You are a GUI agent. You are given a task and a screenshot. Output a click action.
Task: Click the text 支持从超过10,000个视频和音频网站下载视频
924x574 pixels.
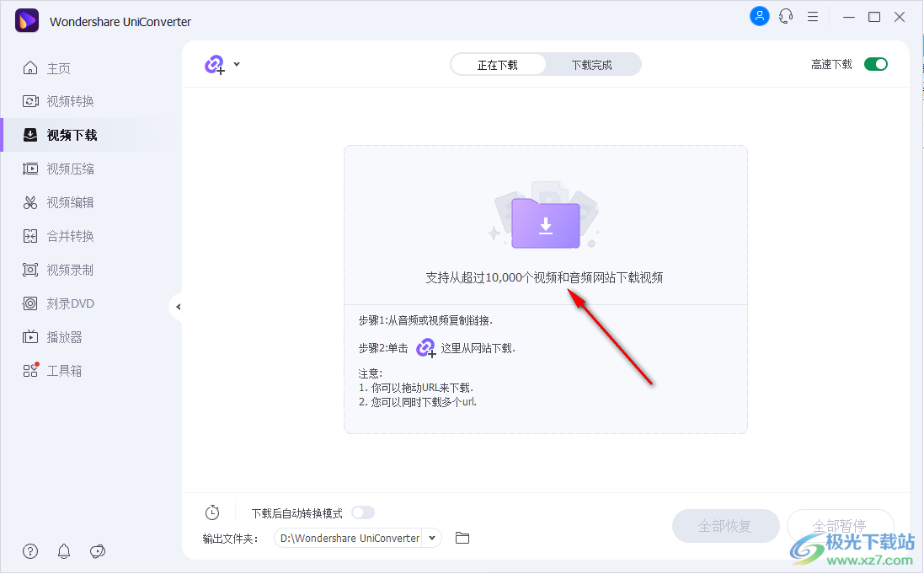tap(544, 278)
